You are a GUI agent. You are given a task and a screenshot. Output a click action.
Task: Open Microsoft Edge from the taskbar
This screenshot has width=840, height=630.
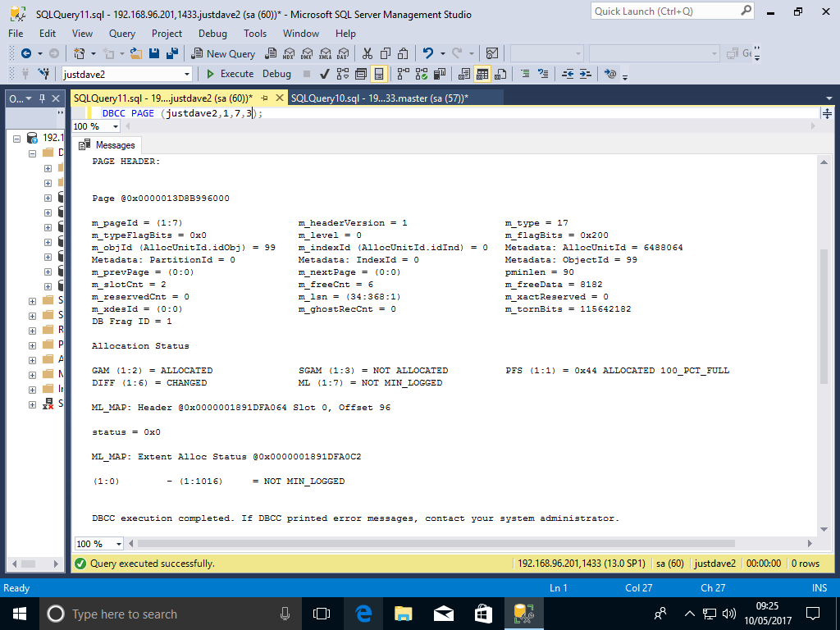click(x=363, y=614)
